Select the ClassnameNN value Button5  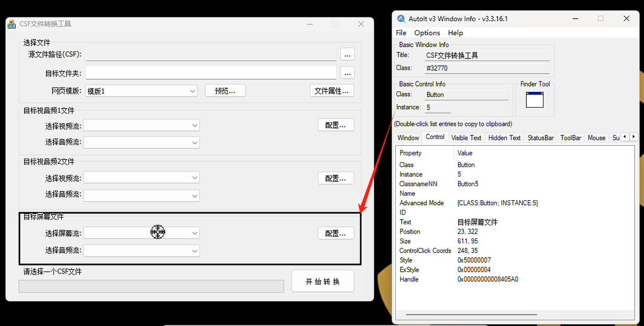coord(468,184)
